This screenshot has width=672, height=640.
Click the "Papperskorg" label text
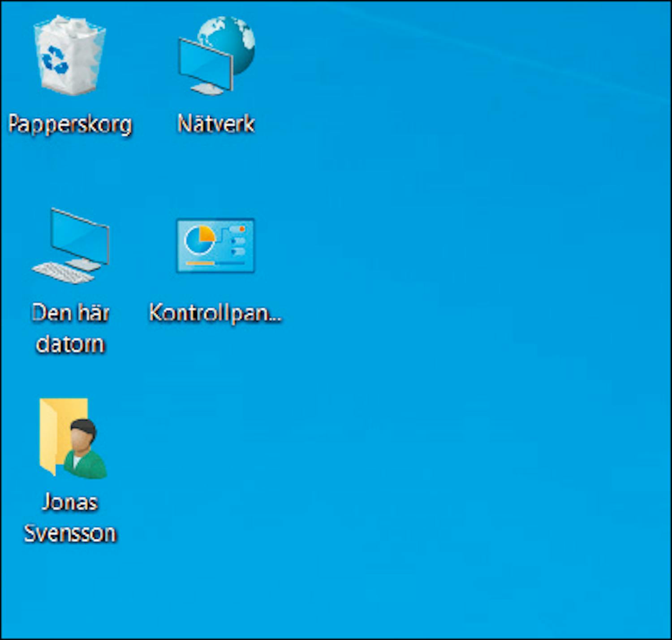click(70, 125)
